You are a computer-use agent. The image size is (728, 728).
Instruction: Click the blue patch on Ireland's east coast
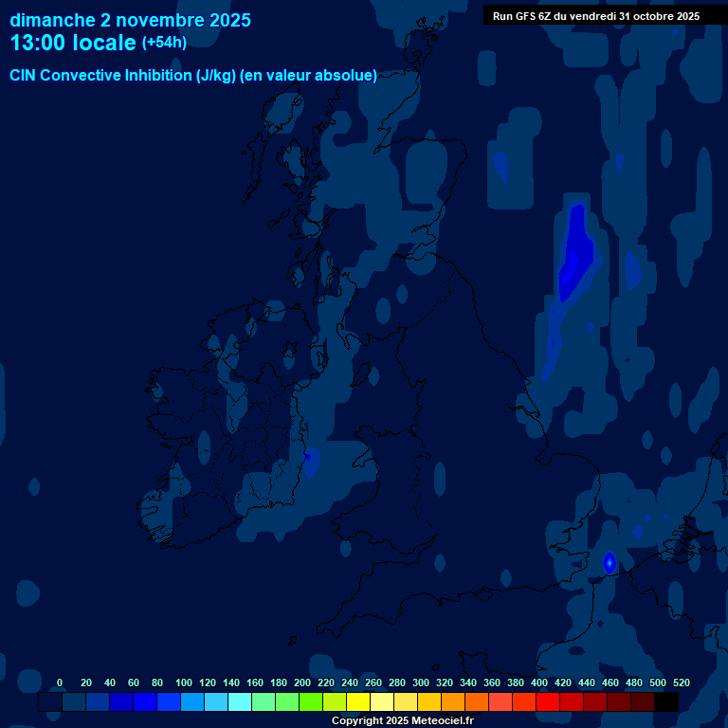[x=309, y=464]
